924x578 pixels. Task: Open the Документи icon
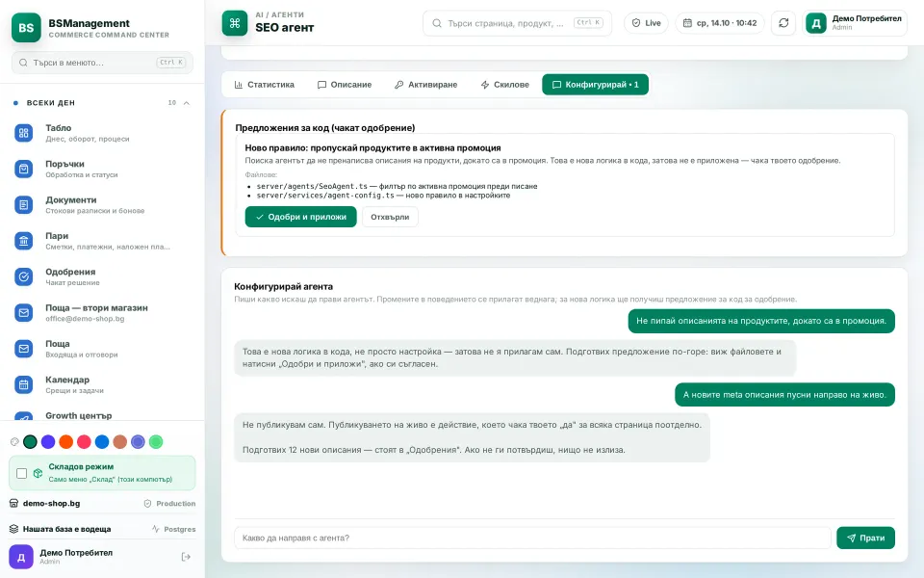point(23,205)
